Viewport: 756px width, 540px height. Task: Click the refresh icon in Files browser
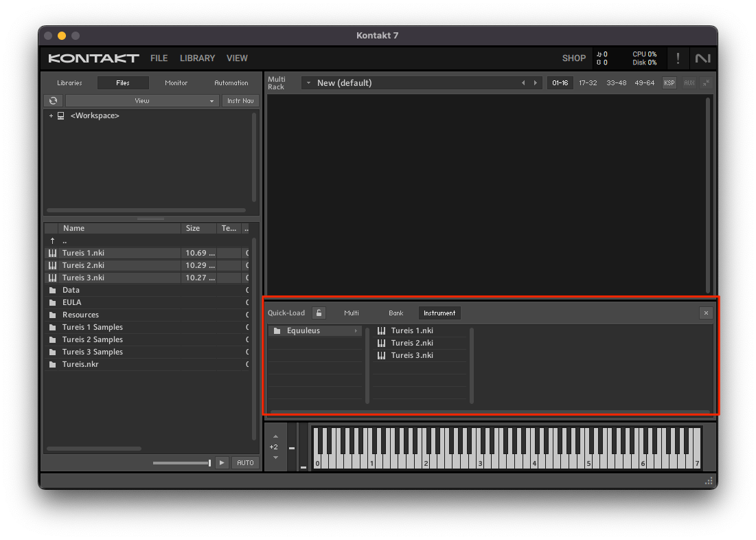click(x=53, y=101)
